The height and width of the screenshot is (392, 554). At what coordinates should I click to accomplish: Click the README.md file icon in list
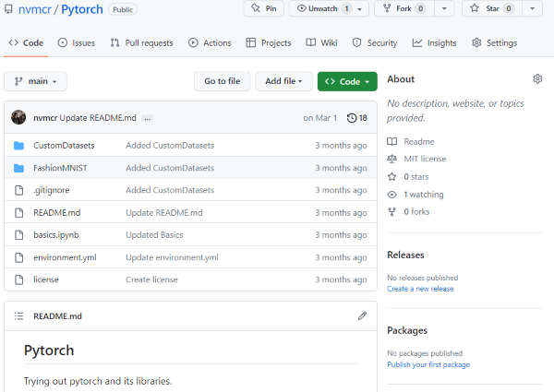(19, 213)
